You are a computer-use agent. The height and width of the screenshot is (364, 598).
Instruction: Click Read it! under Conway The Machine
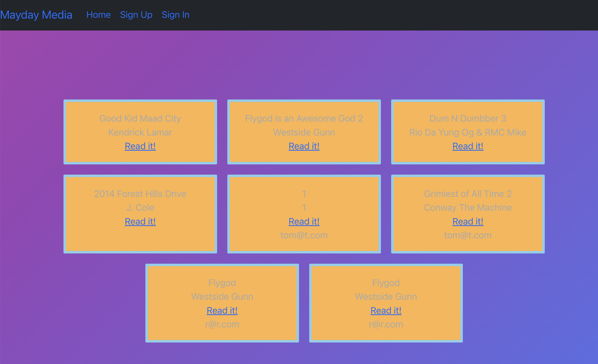[x=468, y=221]
